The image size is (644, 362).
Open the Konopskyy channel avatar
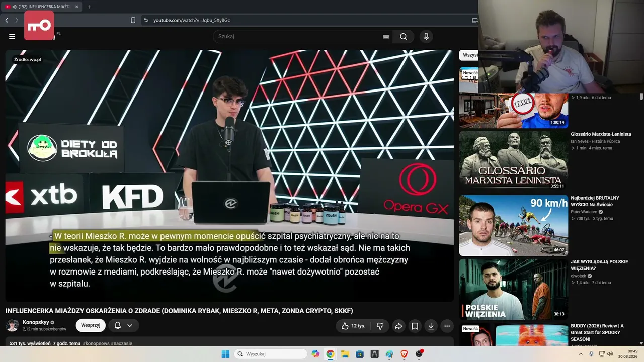click(12, 325)
